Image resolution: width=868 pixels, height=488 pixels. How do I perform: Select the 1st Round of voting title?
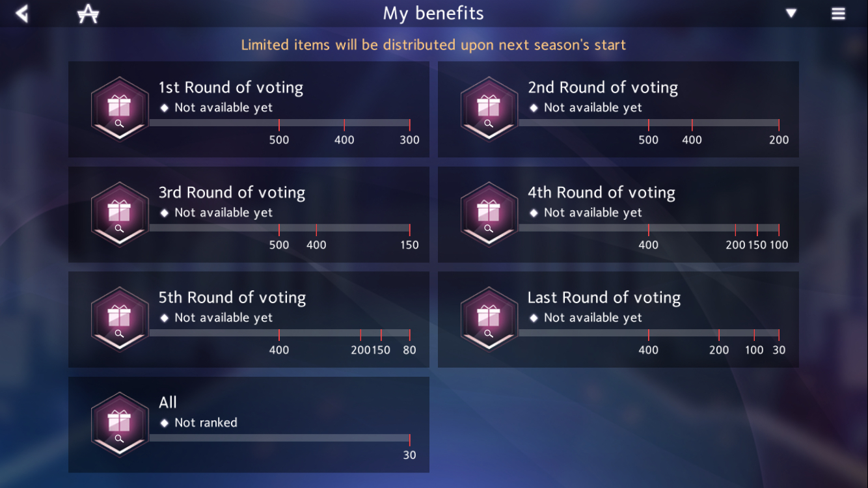point(231,87)
